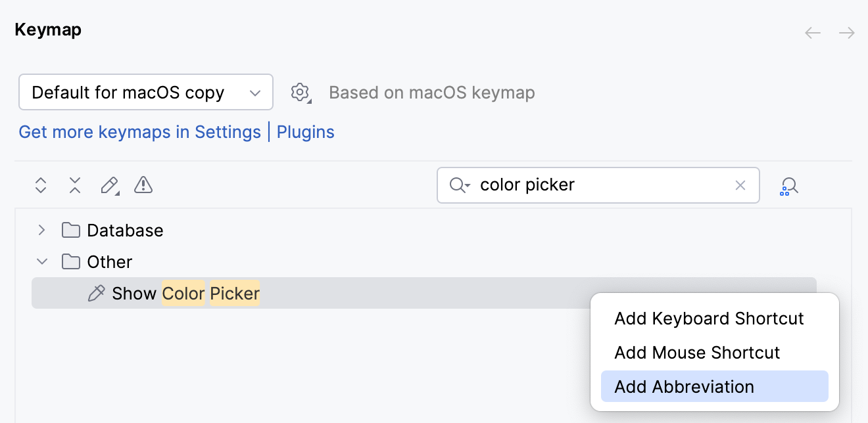This screenshot has height=423, width=868.
Task: Open the Default for macOS copy dropdown
Action: [x=145, y=92]
